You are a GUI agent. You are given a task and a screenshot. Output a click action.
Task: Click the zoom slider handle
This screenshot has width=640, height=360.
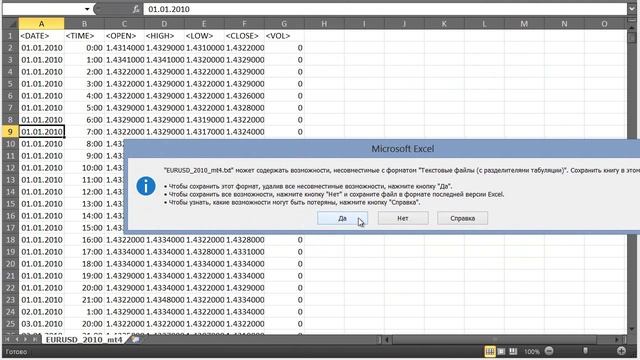pos(585,351)
